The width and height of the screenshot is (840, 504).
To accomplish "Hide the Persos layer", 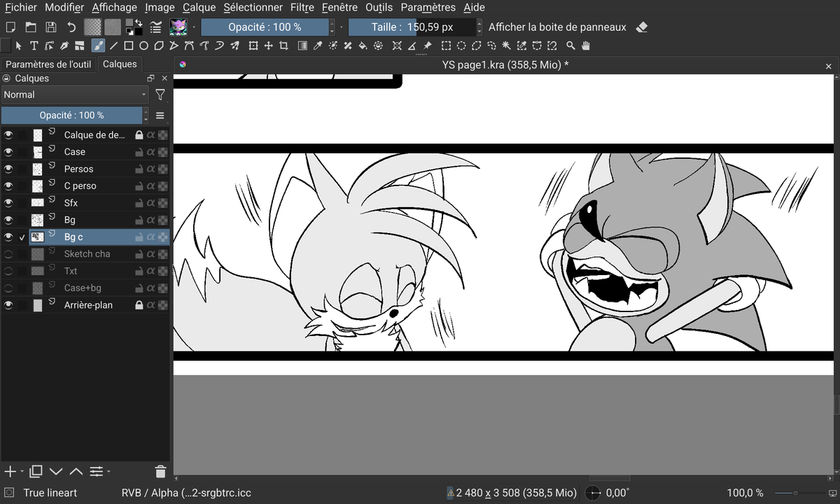I will [8, 169].
